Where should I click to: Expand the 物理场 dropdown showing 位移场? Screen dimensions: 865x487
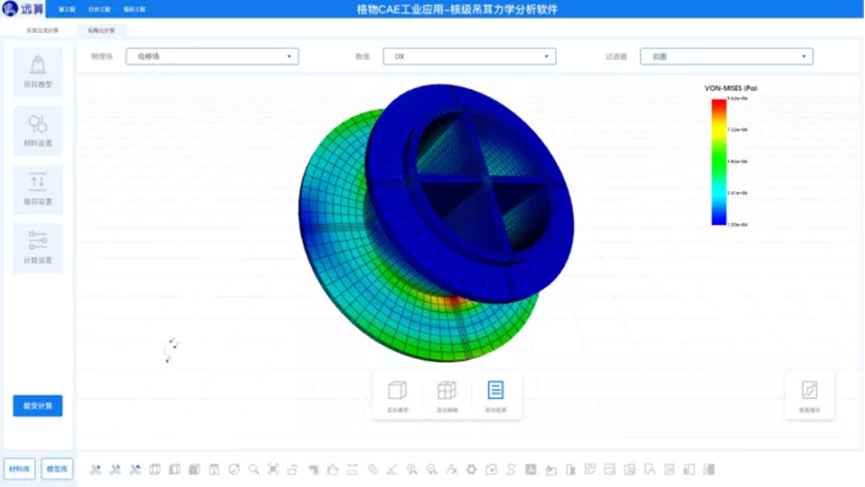coord(212,56)
